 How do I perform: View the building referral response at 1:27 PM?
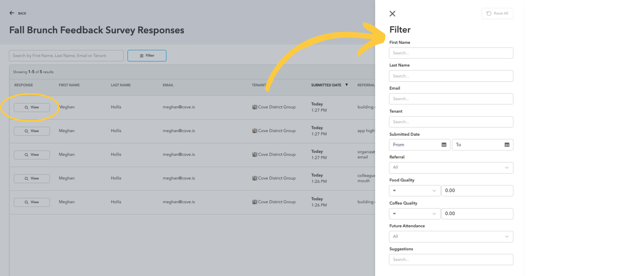click(32, 107)
